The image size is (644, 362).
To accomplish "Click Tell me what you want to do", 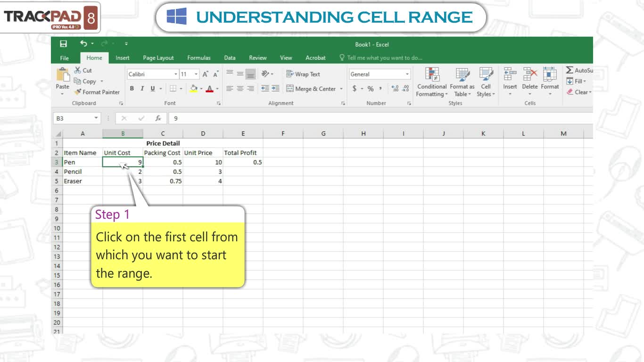I will (x=381, y=58).
